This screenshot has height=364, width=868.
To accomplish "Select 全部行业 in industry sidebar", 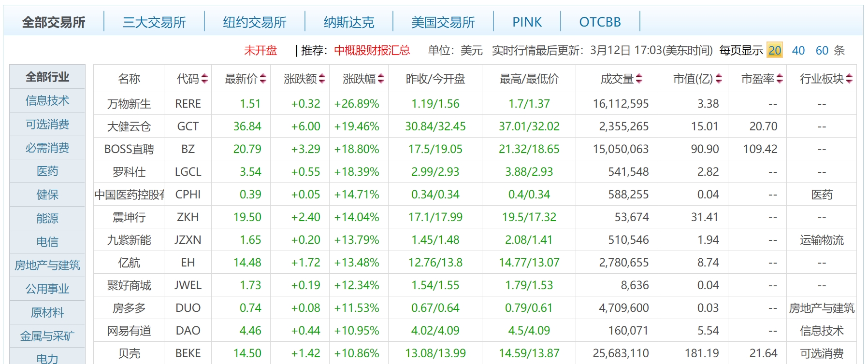I will tap(47, 77).
